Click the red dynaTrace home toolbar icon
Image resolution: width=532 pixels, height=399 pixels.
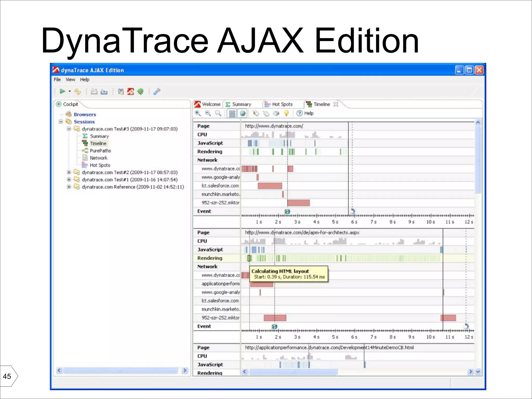point(130,91)
